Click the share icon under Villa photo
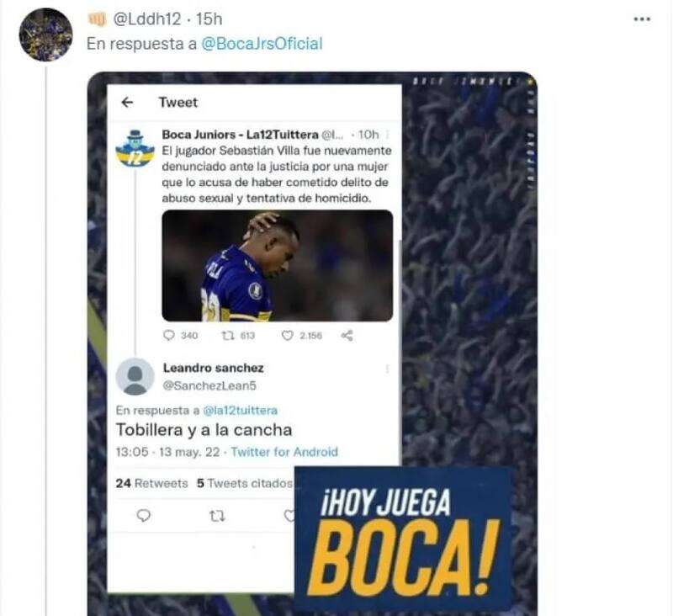673x616 pixels. (x=347, y=335)
